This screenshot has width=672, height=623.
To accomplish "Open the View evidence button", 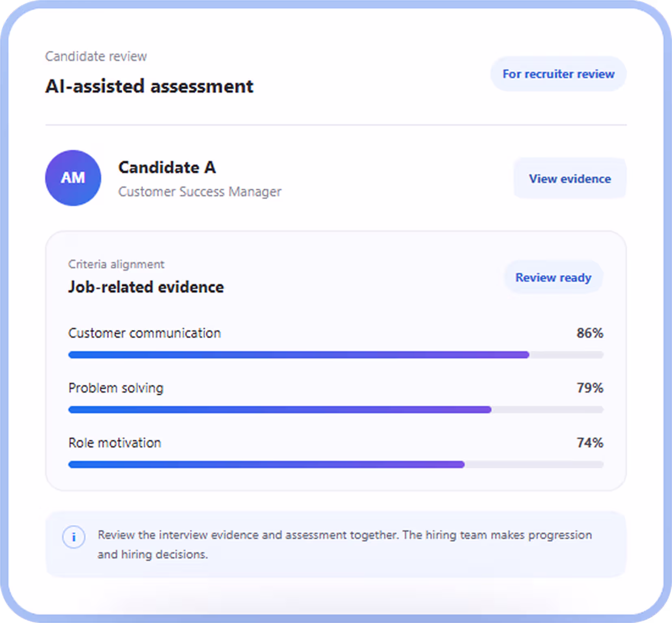I will (x=570, y=178).
